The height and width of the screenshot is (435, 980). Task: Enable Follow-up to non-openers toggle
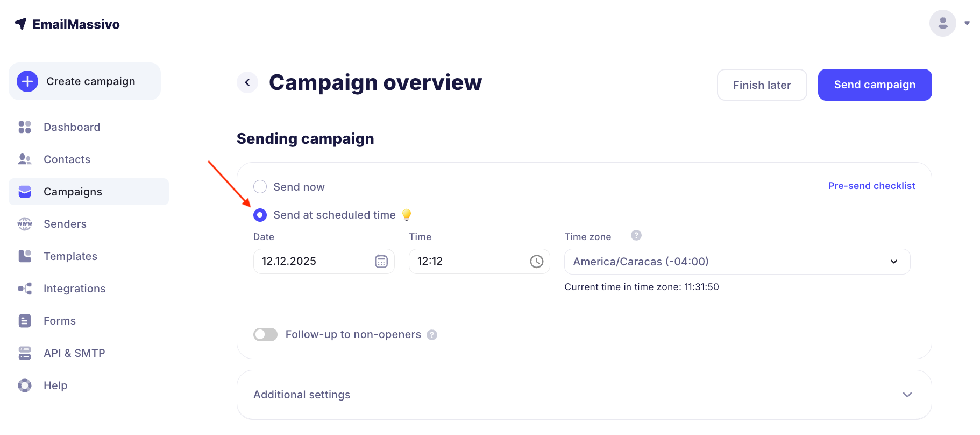click(x=265, y=335)
